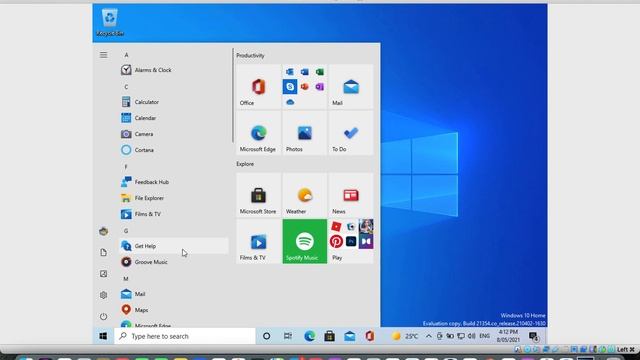The height and width of the screenshot is (360, 640).
Task: Open Settings gear in Start sidebar
Action: tap(104, 295)
